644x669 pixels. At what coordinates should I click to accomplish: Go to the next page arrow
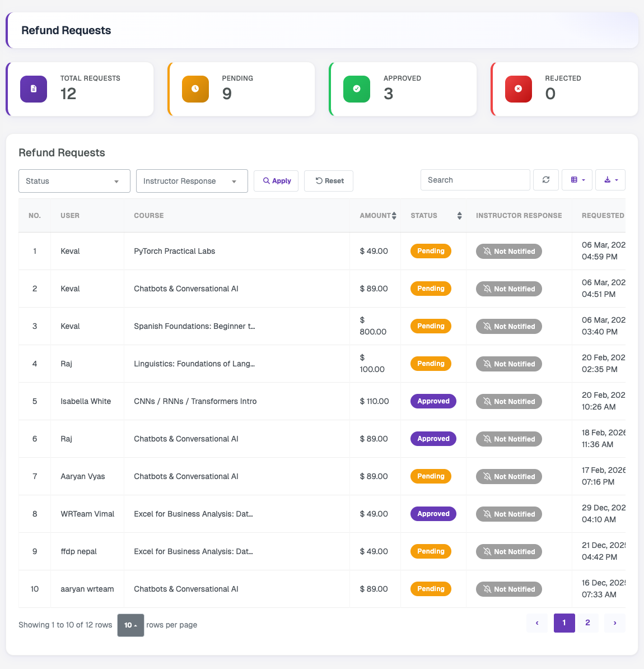click(614, 623)
